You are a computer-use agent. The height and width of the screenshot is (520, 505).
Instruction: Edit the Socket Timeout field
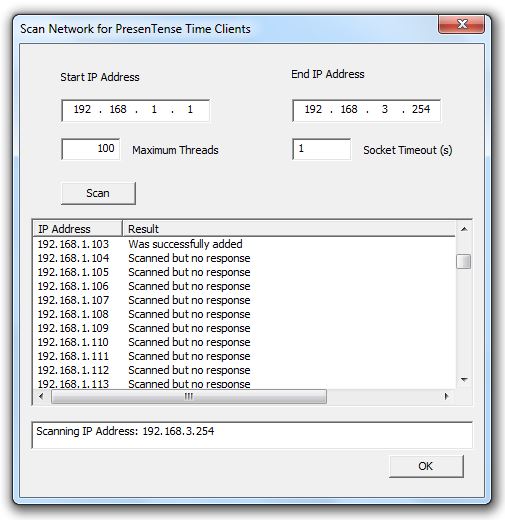click(x=321, y=149)
